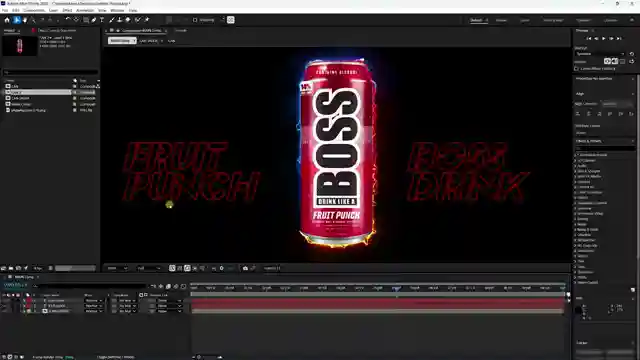
Task: Select the Pan Behind anchor point tool
Action: 76,20
